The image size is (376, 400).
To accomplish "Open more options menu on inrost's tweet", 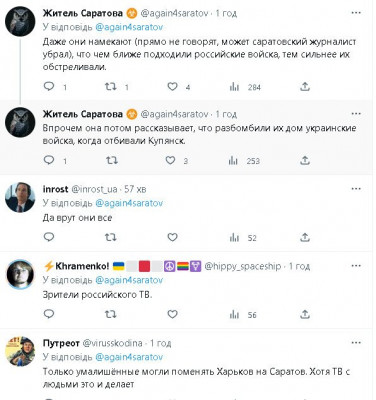I will coord(356,189).
